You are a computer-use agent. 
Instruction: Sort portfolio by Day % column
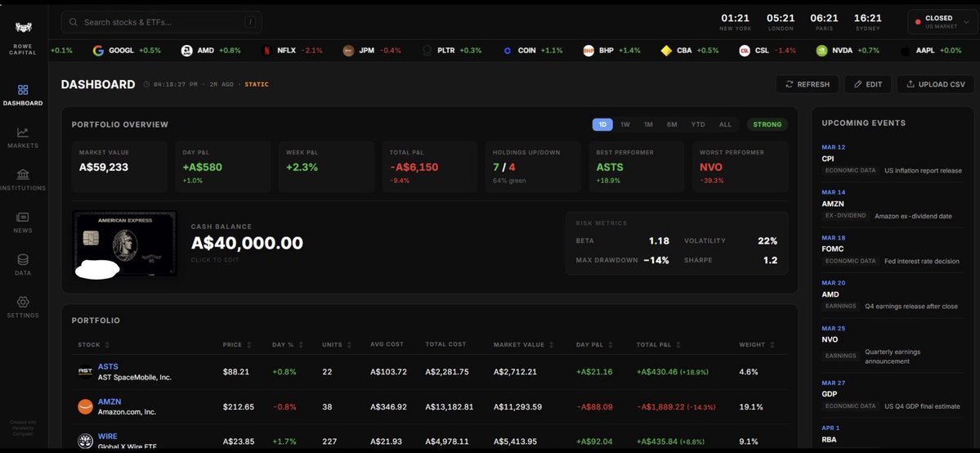tap(288, 345)
